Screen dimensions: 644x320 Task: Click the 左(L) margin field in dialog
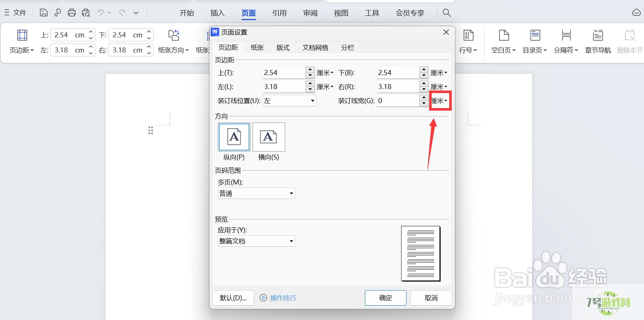pyautogui.click(x=284, y=87)
